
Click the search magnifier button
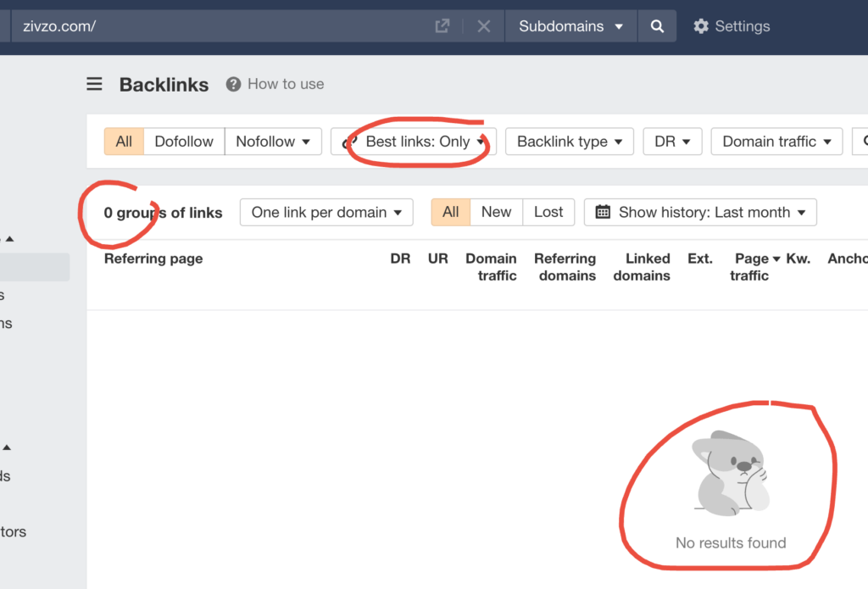(x=657, y=26)
